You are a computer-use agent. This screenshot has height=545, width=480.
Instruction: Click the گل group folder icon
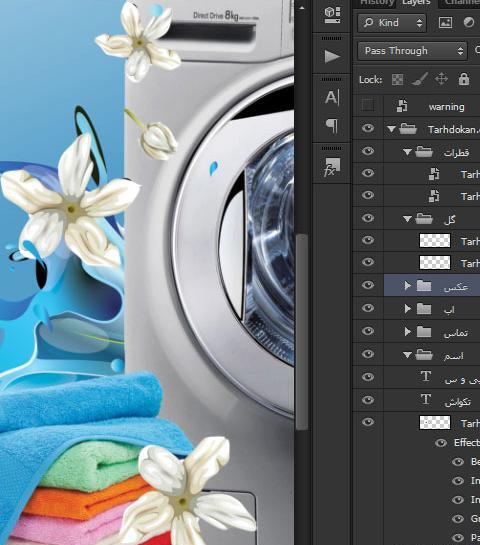(424, 219)
